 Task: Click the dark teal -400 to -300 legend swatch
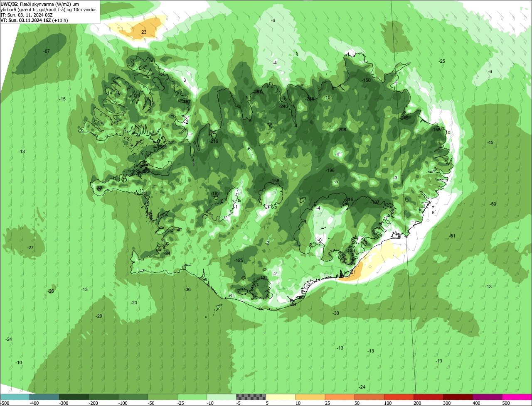[x=44, y=397]
